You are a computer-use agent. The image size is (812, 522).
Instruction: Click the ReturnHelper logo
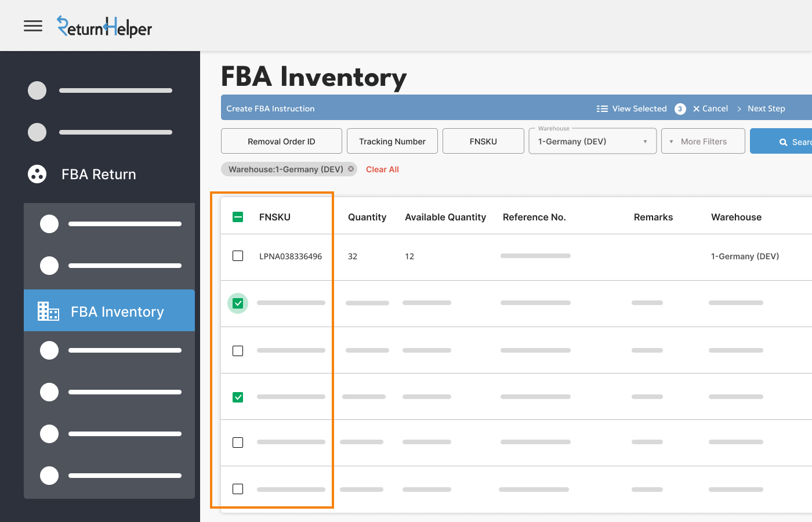pyautogui.click(x=104, y=27)
